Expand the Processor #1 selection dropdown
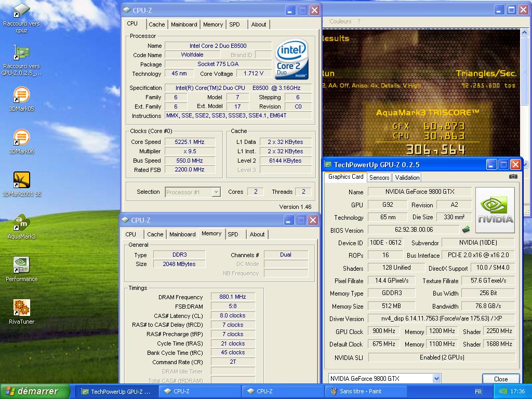This screenshot has width=532, height=399. pyautogui.click(x=216, y=192)
